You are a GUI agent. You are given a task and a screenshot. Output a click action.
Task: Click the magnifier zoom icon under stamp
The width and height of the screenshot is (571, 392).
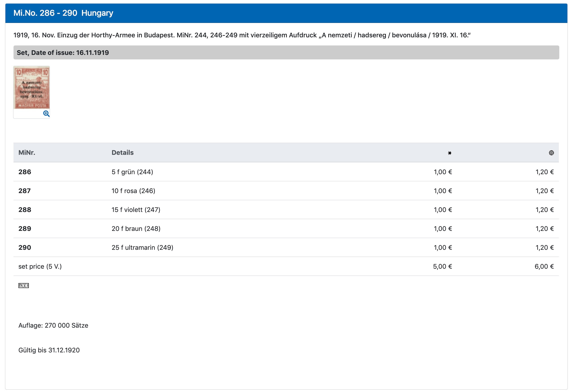click(46, 113)
